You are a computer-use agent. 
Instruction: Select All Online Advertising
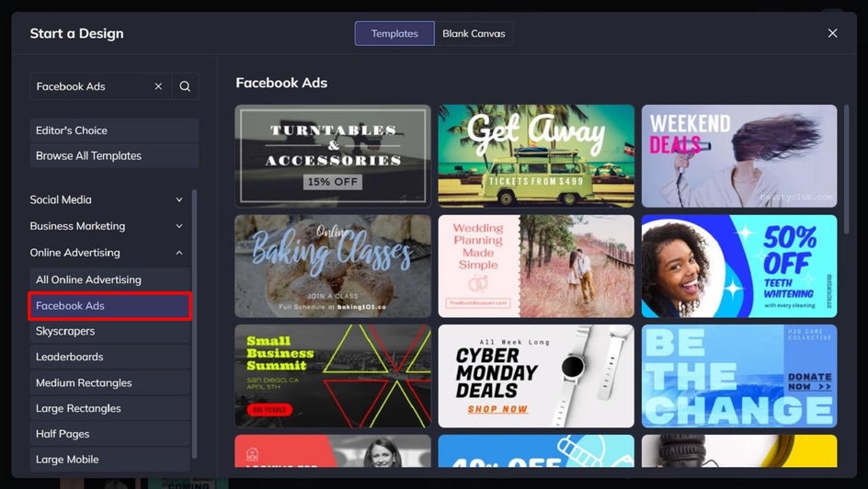click(109, 280)
